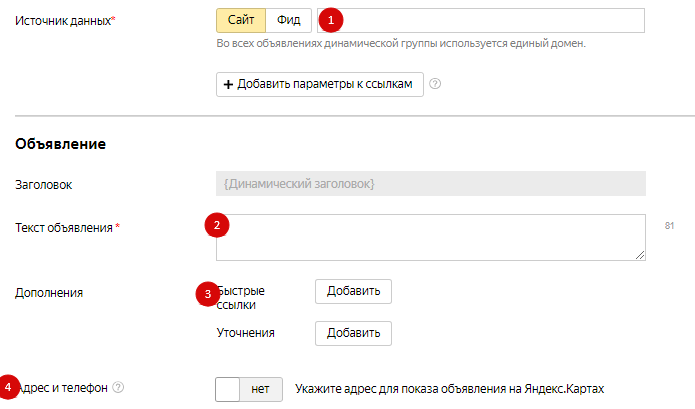This screenshot has width=695, height=409.
Task: Select the "Сайт" data source option
Action: click(x=241, y=20)
